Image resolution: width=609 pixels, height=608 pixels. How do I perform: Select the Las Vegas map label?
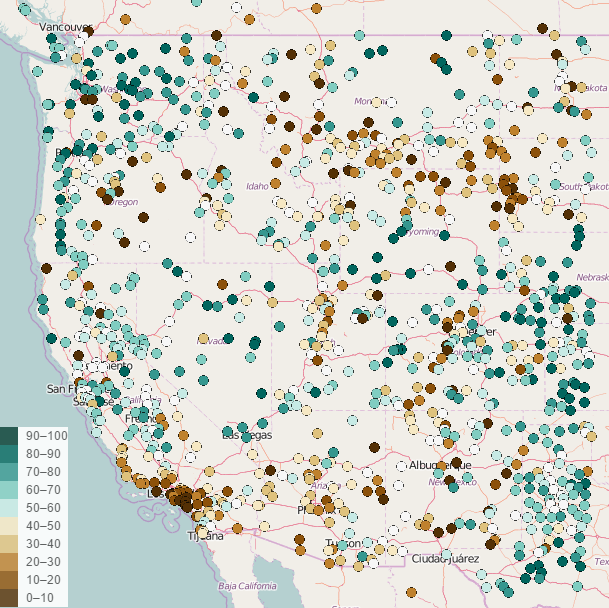[246, 436]
